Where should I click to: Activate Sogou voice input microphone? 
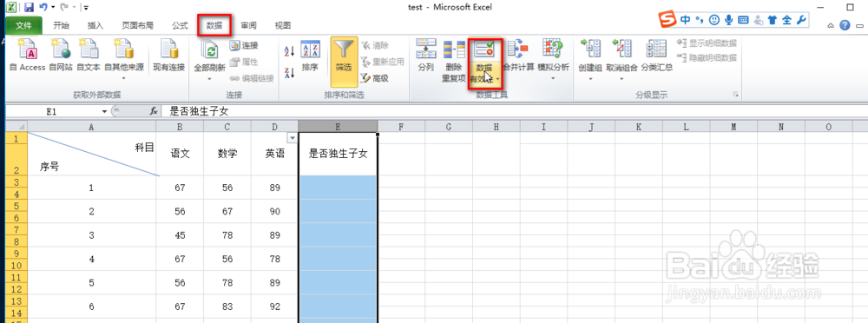coord(729,20)
